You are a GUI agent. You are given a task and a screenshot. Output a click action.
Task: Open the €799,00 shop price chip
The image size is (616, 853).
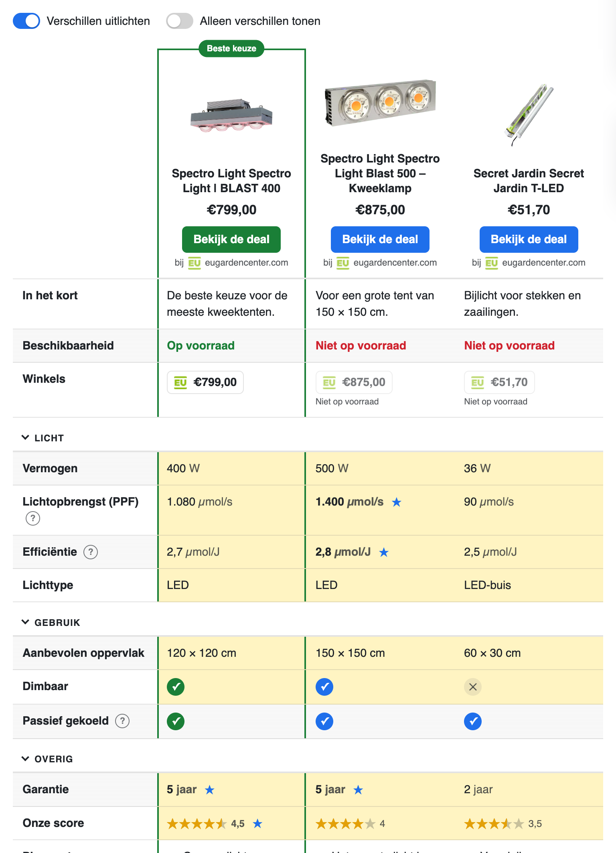tap(205, 382)
